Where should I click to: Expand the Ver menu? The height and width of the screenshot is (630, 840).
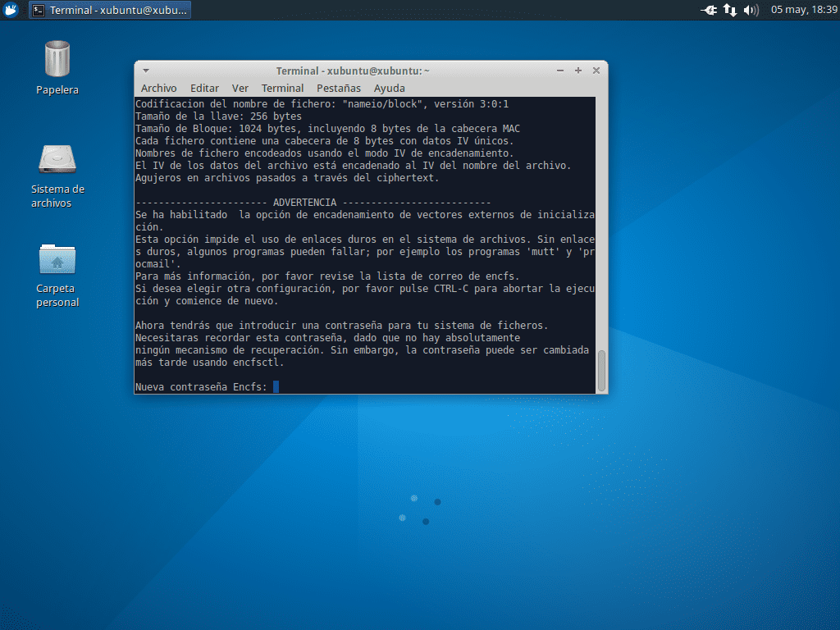pos(240,88)
